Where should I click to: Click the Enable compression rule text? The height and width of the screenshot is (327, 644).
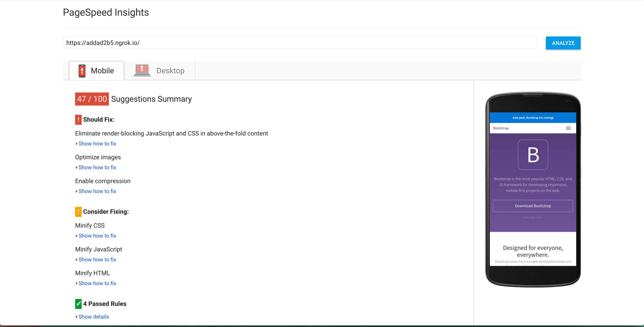tap(103, 181)
